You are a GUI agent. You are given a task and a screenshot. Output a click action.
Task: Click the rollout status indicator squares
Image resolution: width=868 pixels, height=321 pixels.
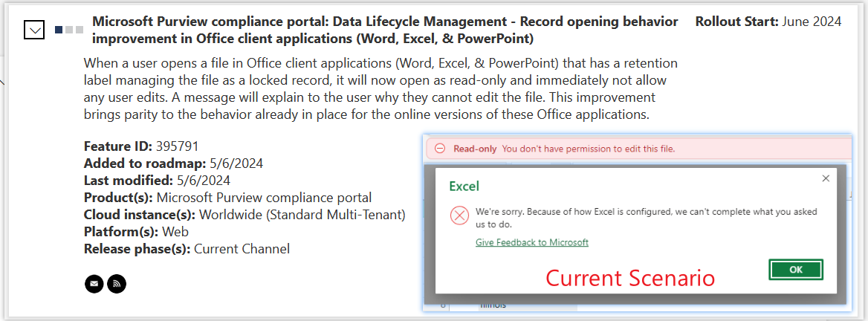(x=69, y=29)
